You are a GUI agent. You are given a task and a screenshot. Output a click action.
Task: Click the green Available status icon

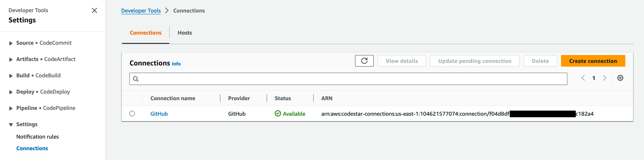[278, 113]
